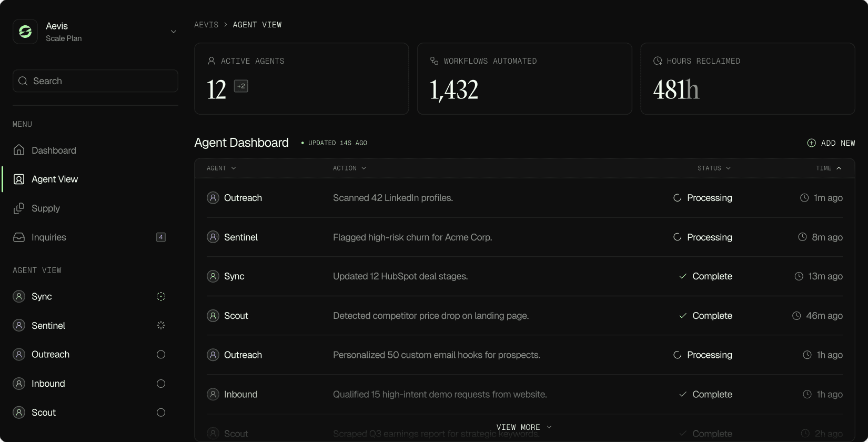Toggle the TIME column sort arrow

click(839, 168)
